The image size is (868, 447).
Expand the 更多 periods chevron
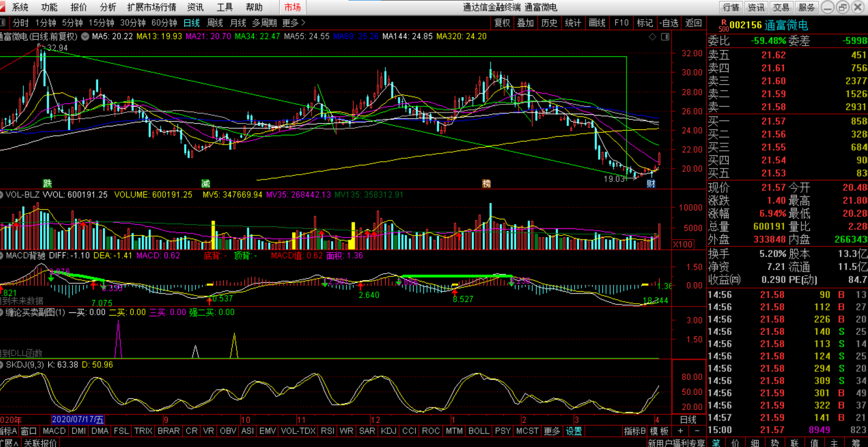coord(294,23)
